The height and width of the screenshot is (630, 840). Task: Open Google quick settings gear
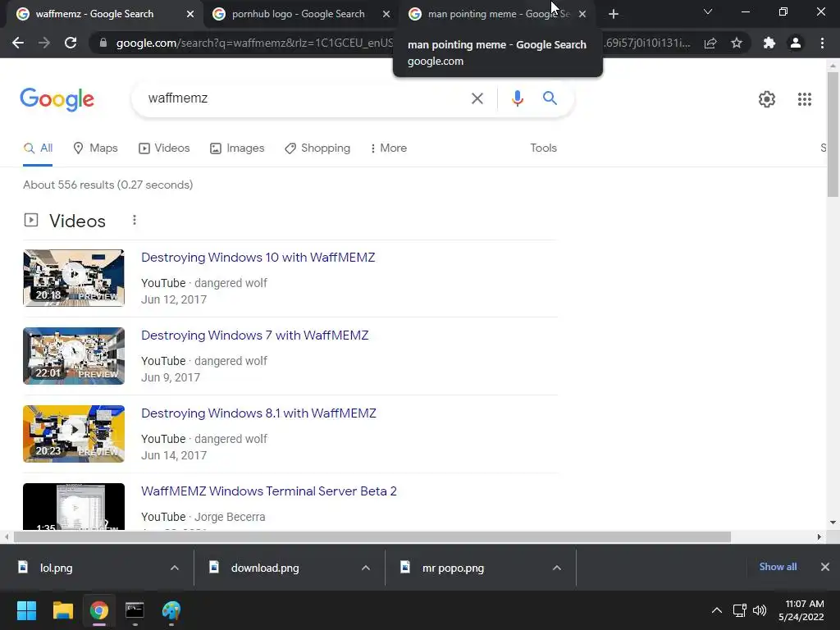click(767, 99)
